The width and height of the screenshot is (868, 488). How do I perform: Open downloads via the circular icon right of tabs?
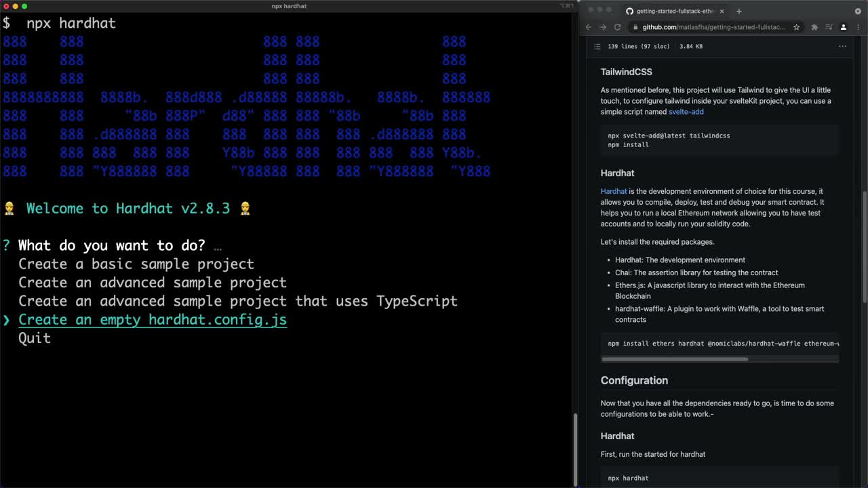857,11
